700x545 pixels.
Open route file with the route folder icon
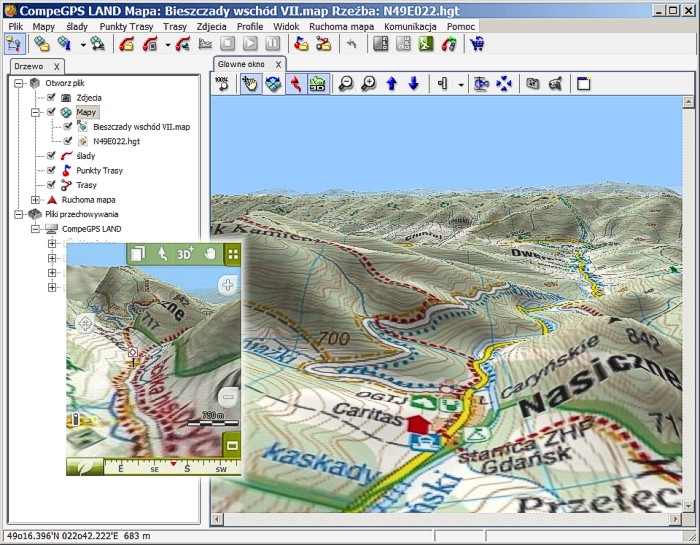pyautogui.click(x=324, y=44)
